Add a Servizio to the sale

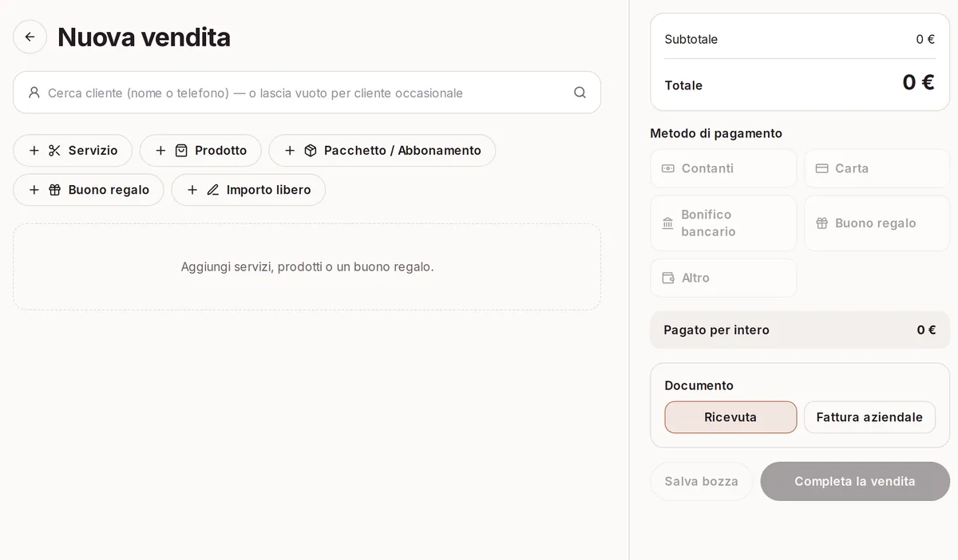[73, 150]
